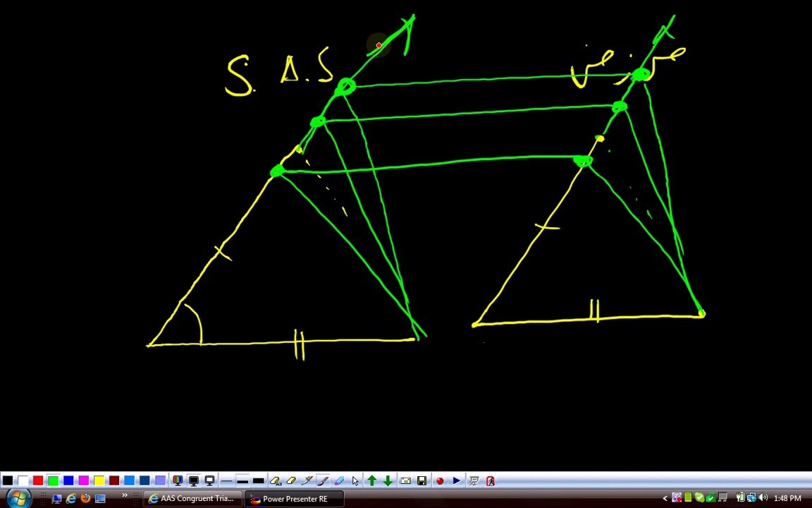This screenshot has width=812, height=508.
Task: Click the green checkmark folder tray icon
Action: tap(710, 498)
